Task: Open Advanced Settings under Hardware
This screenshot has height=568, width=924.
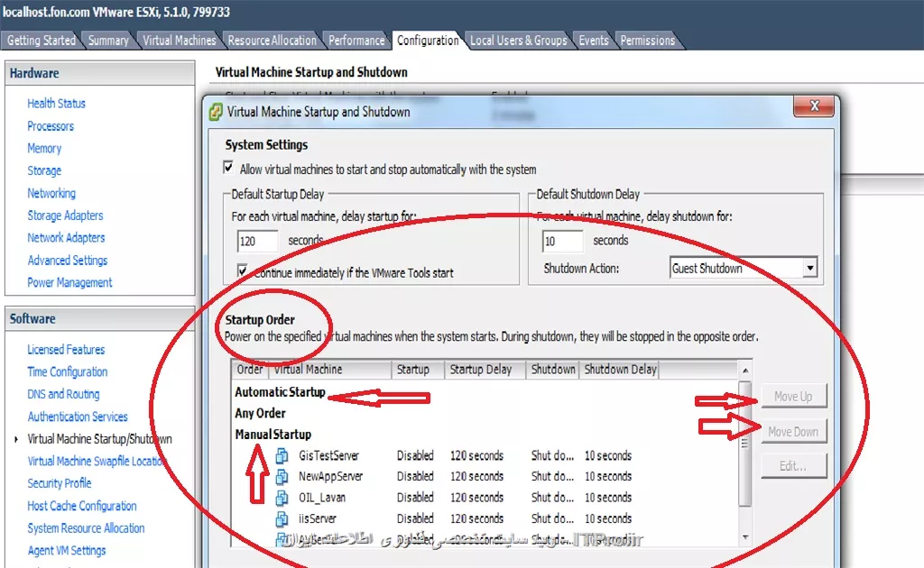Action: tap(68, 261)
